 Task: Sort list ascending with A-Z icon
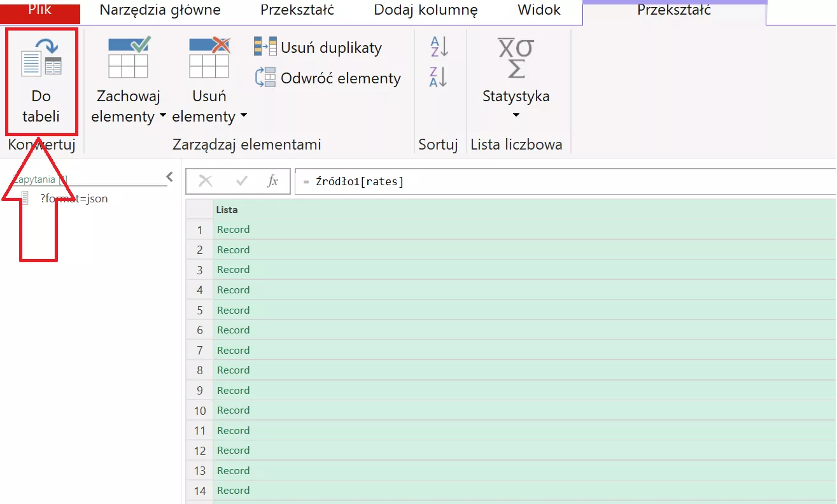[439, 46]
